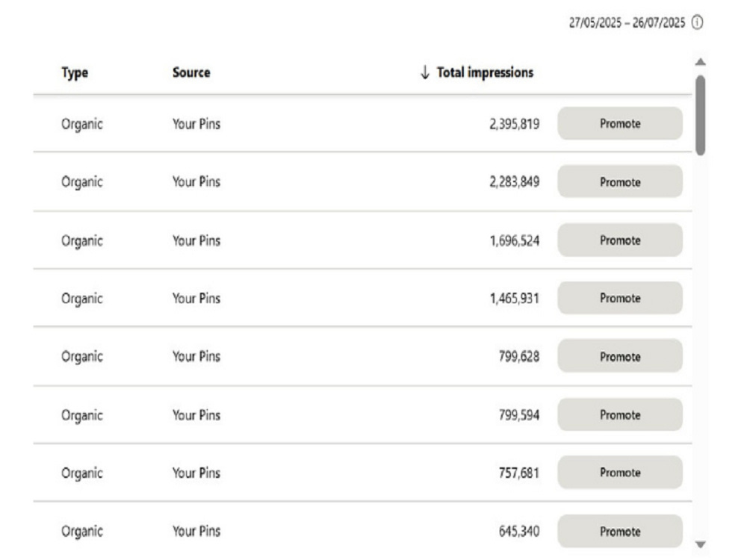
Task: Click Your Pins in the 645,340 row
Action: click(196, 531)
